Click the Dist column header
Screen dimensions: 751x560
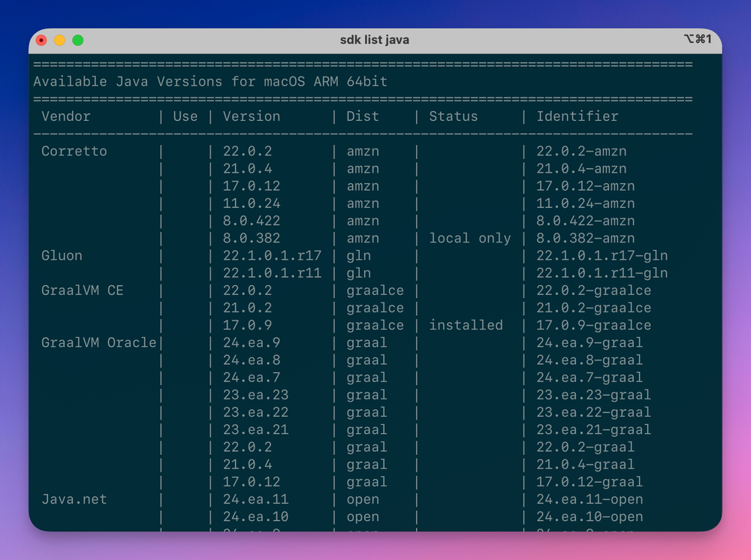click(362, 116)
